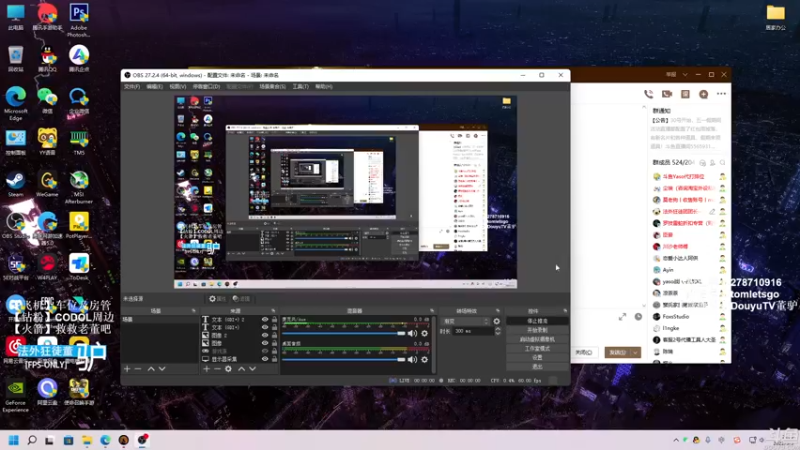The height and width of the screenshot is (450, 800).
Task: Open GeForce Experience desktop shortcut
Action: [15, 395]
